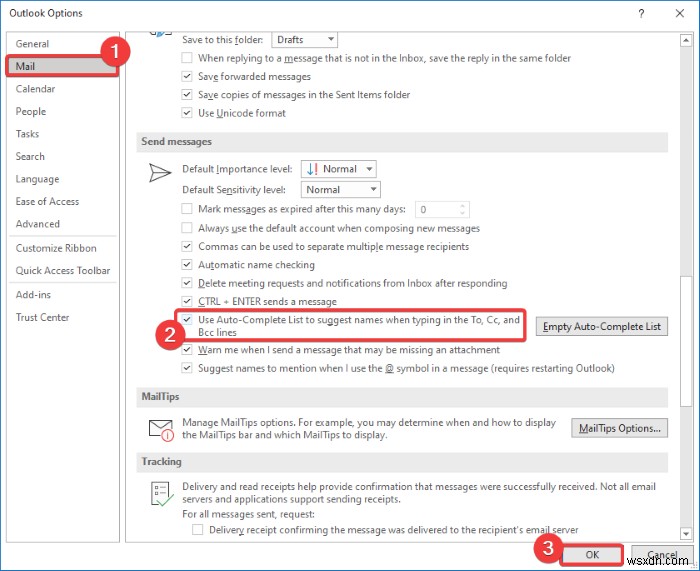Enable Delivery receipt confirming delivery checkbox
The image size is (700, 571).
(x=197, y=529)
